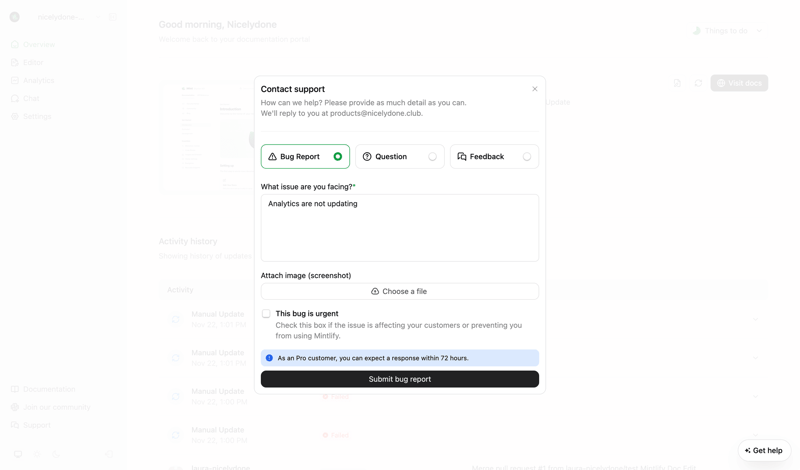Open Support via its sidebar icon
The image size is (800, 470).
(x=15, y=425)
